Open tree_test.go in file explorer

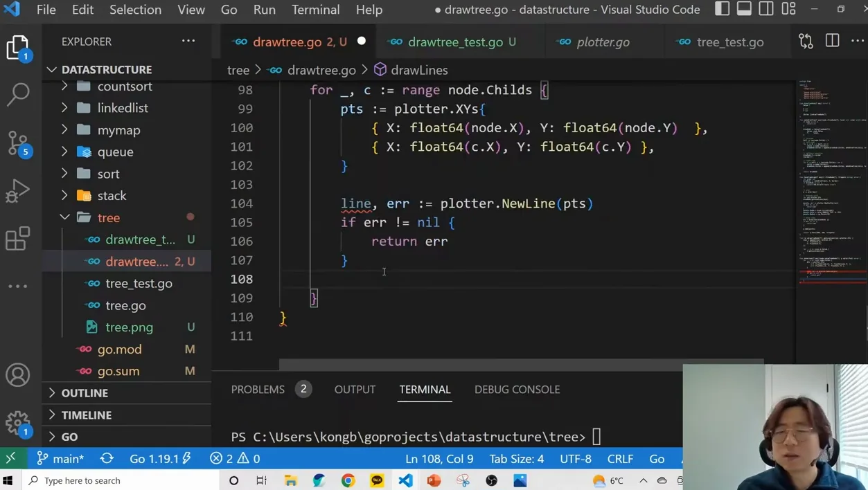127,283
